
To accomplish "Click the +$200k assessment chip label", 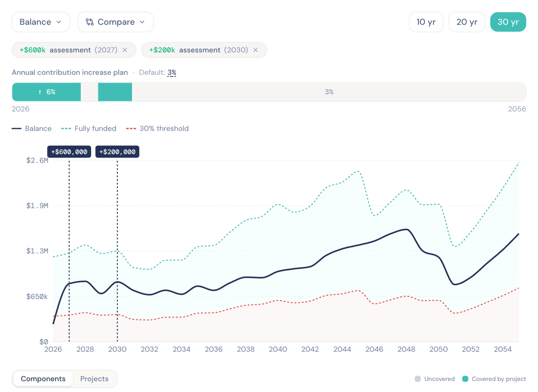I will tap(199, 50).
